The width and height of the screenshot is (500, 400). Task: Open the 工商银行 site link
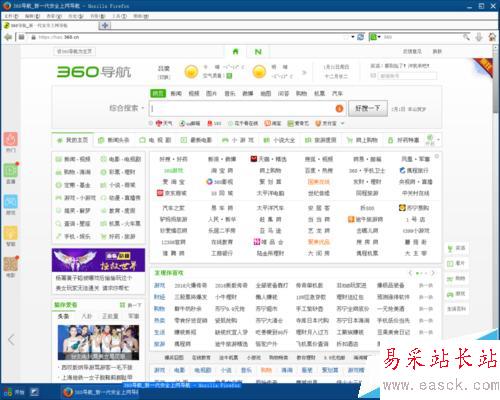click(x=221, y=253)
